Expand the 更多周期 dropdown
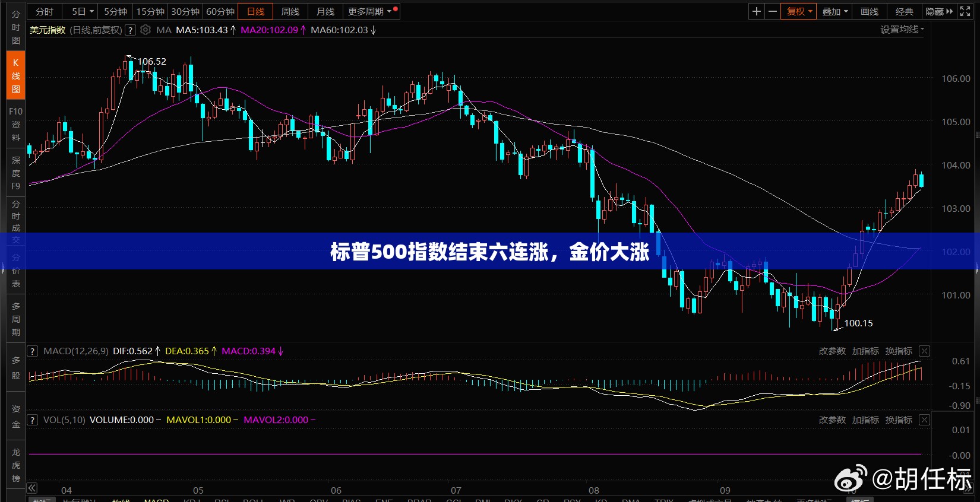This screenshot has width=980, height=502. click(x=370, y=11)
